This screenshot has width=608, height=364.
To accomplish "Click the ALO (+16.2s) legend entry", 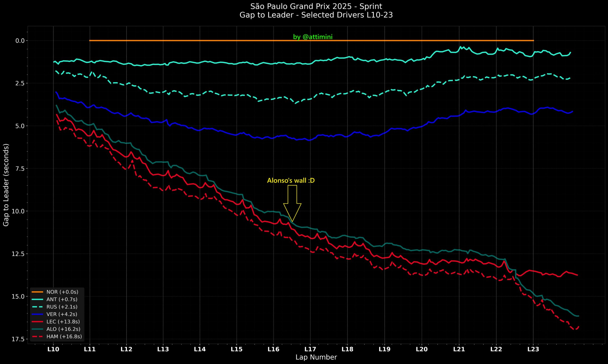I will [63, 329].
